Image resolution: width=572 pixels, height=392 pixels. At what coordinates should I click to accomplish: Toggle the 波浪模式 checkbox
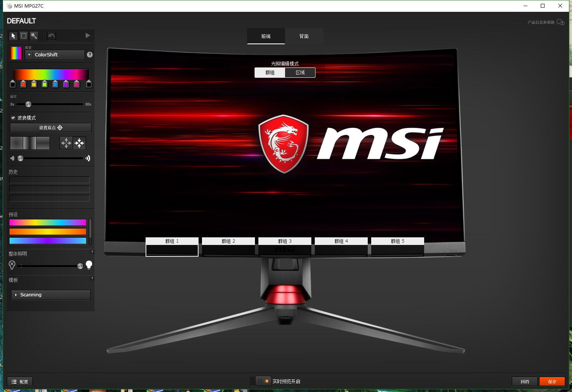[x=13, y=118]
